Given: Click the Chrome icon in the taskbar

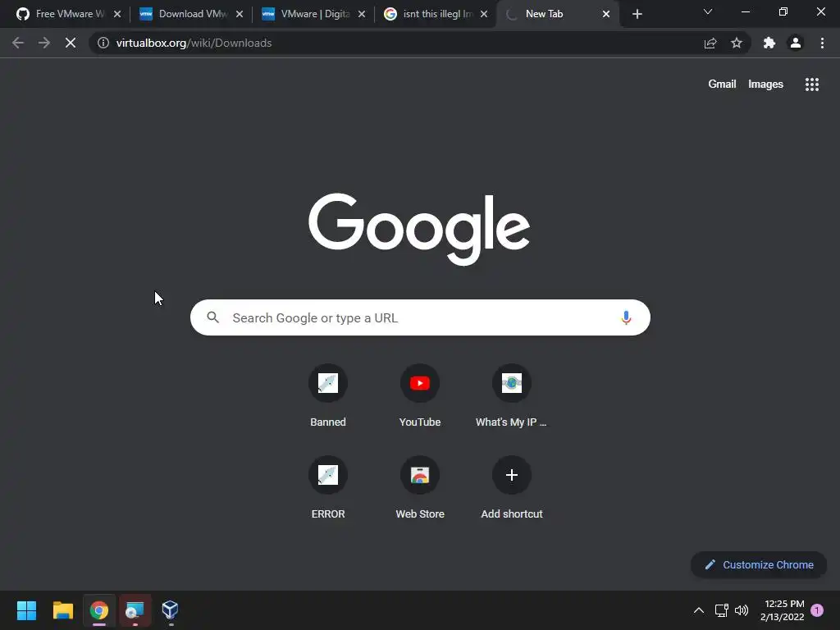Looking at the screenshot, I should [99, 610].
